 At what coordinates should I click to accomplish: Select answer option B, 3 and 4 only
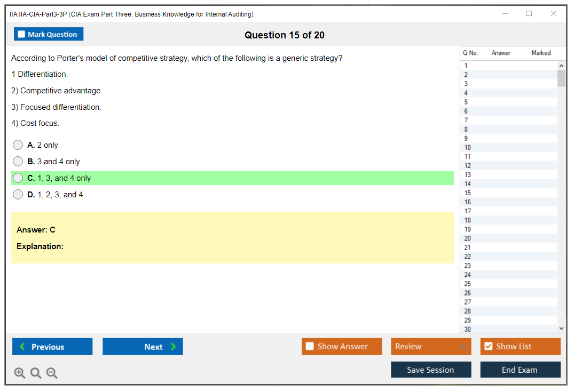(18, 162)
